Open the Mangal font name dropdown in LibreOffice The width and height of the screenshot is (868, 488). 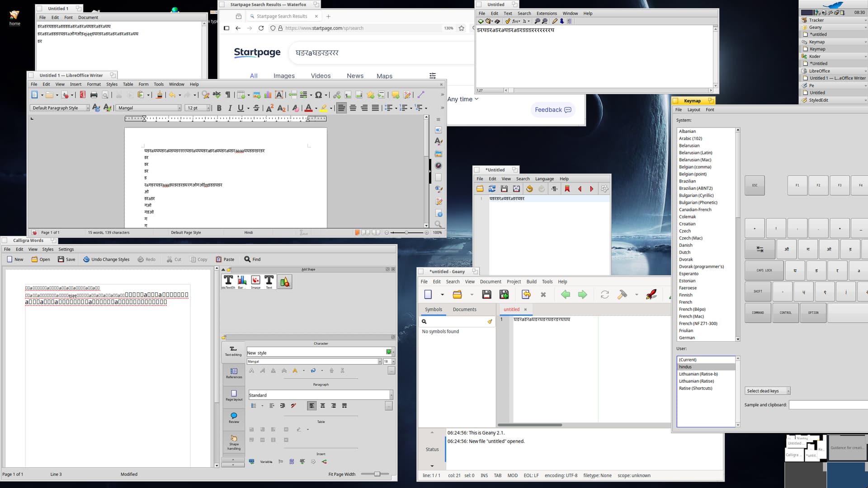pyautogui.click(x=179, y=108)
